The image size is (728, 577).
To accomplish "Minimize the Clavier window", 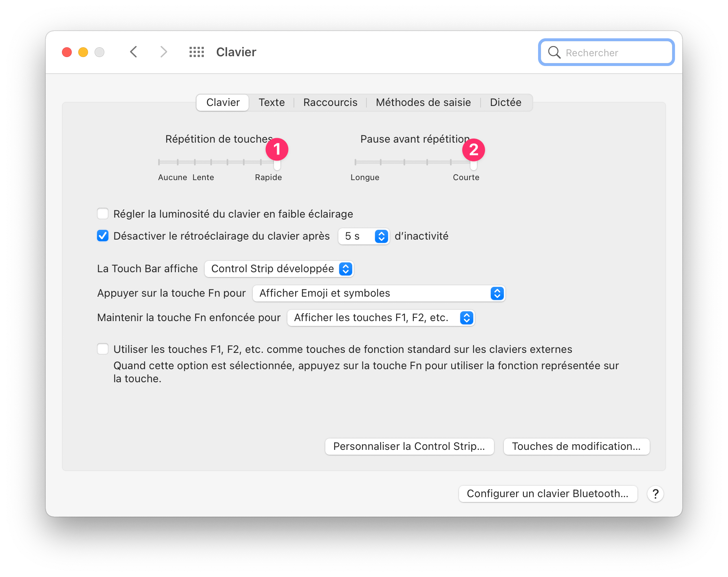I will click(x=83, y=52).
